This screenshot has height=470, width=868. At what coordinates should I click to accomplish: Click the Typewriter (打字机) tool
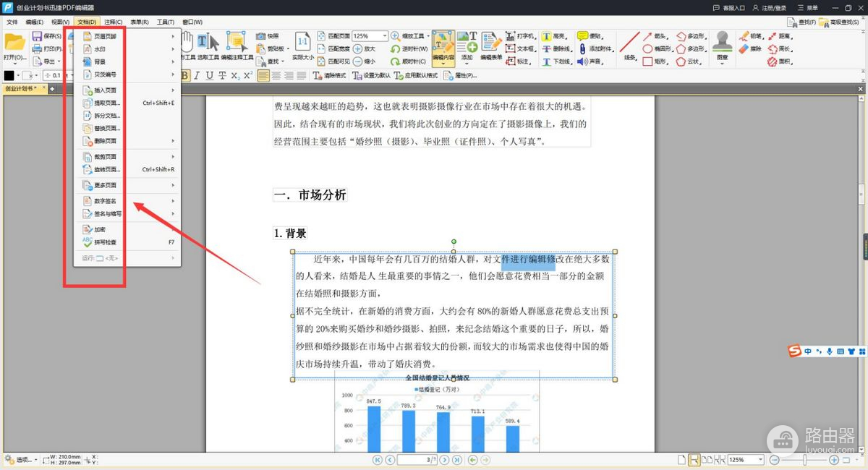click(x=519, y=36)
